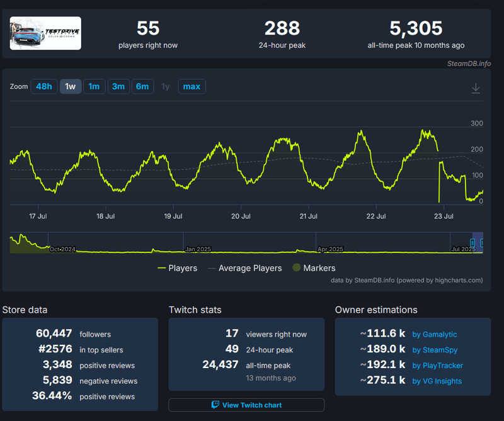The height and width of the screenshot is (421, 504).
Task: Open the Gamalytic owner estimation link
Action: point(441,334)
